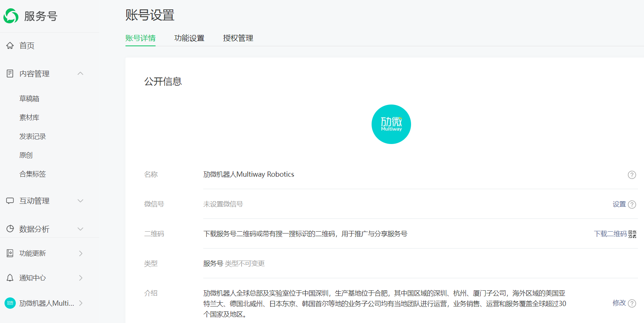Open the 通知中心 arrow
Screen dimensions: 644x323
click(x=81, y=278)
